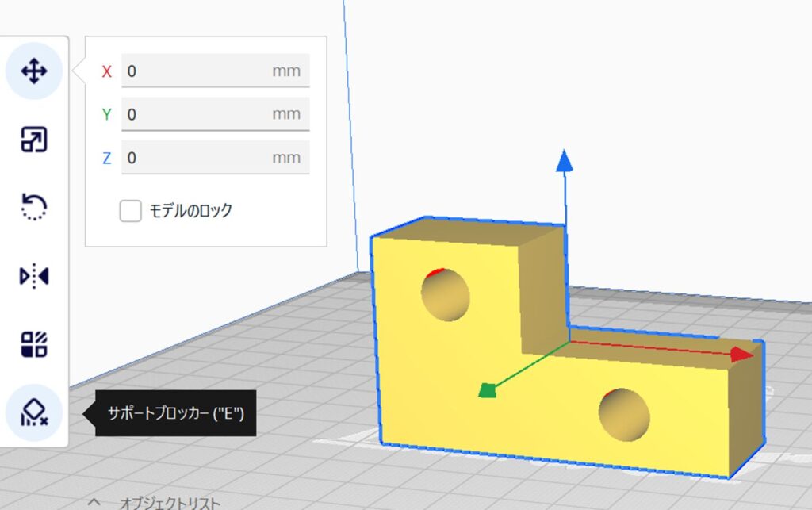Activate the Support Blocker tool
The image size is (812, 510).
[x=34, y=412]
